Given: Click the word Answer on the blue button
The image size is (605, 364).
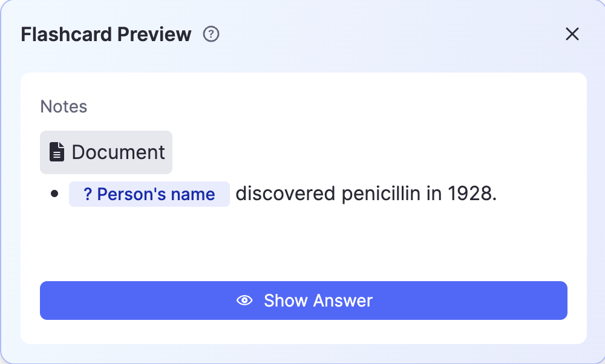Looking at the screenshot, I should pos(343,301).
